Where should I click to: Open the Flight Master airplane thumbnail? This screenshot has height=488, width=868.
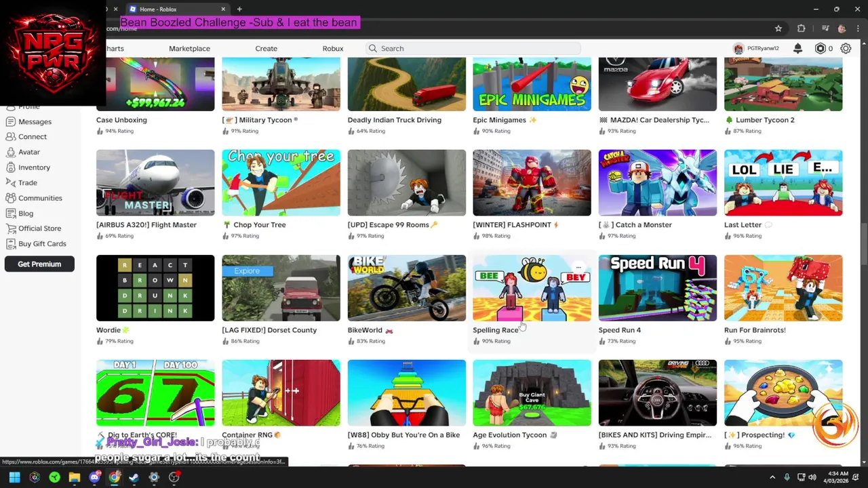click(155, 182)
